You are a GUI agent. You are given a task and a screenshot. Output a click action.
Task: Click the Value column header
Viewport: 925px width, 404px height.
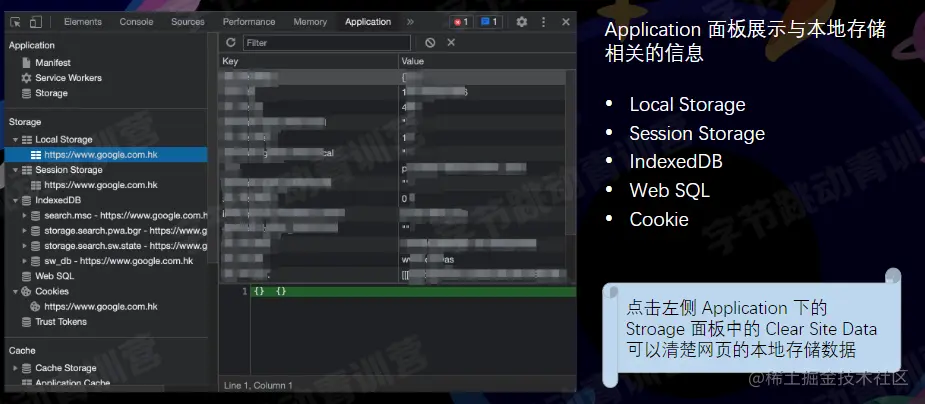click(x=487, y=61)
